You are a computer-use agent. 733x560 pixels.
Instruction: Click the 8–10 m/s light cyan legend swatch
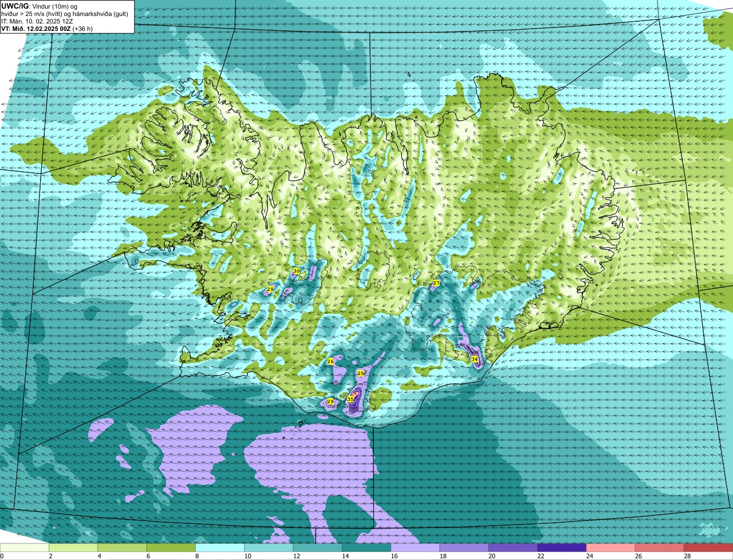(220, 548)
